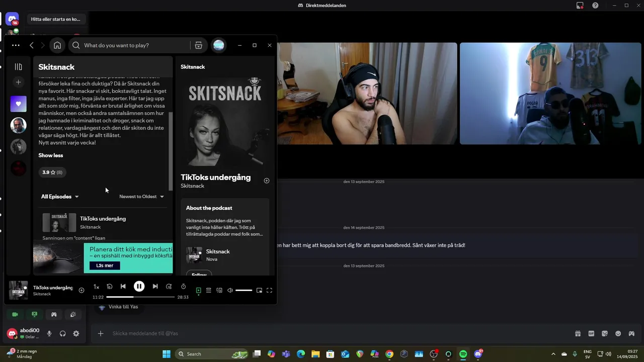Seek in episode progress bar
Image resolution: width=644 pixels, height=362 pixels.
tap(140, 297)
